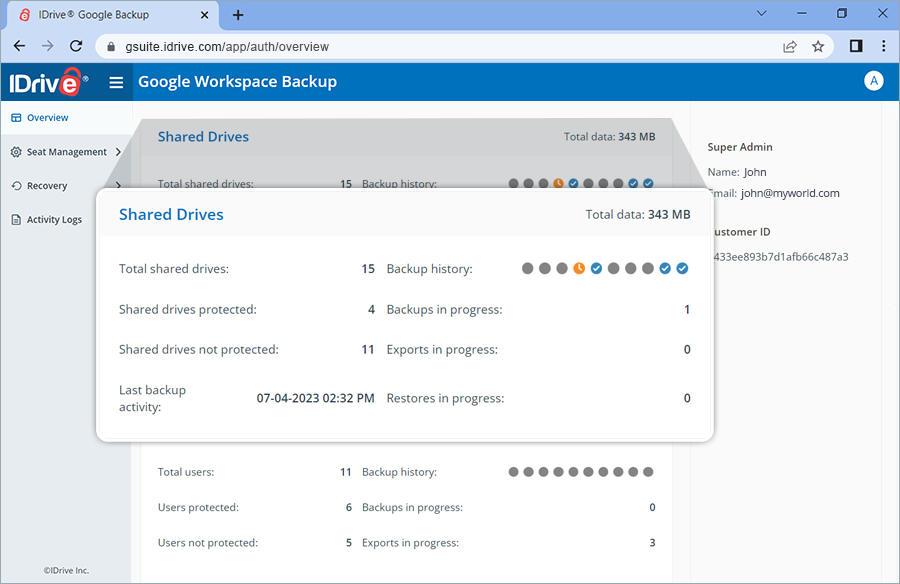Click the share icon in the address bar
This screenshot has height=584, width=900.
click(789, 46)
